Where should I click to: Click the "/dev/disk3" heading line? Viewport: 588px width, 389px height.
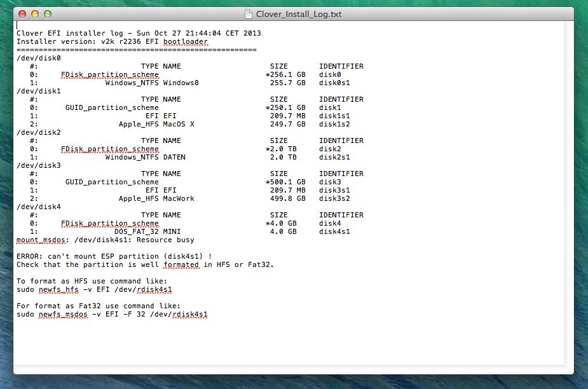click(x=39, y=165)
